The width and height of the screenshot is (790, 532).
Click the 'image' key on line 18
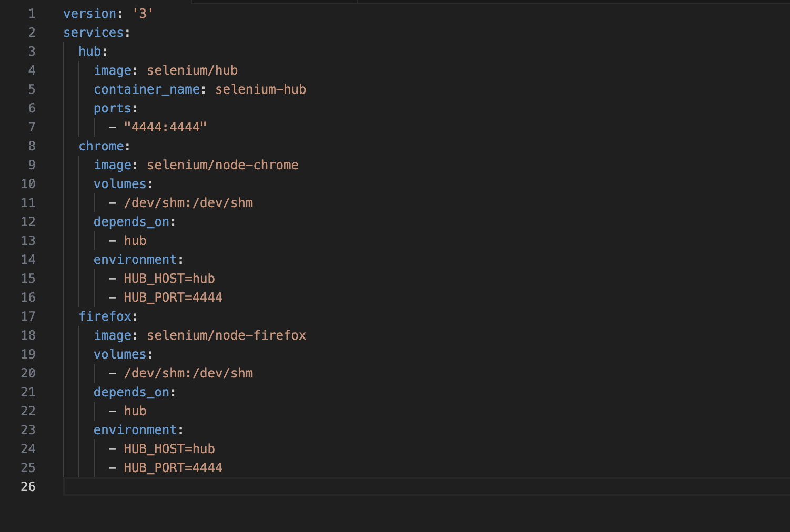click(113, 335)
